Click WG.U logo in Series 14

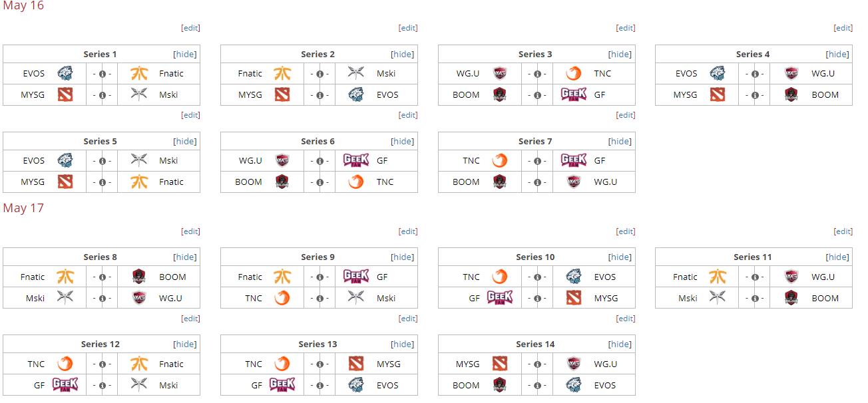574,364
